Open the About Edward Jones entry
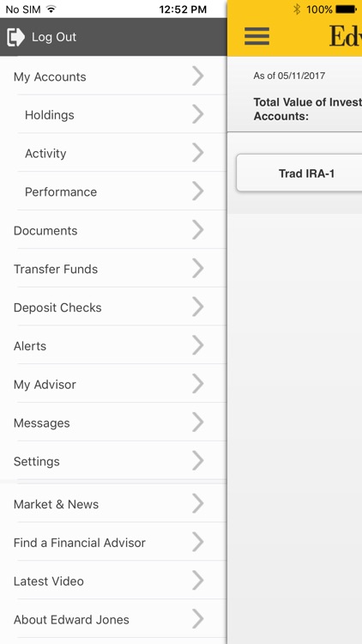The height and width of the screenshot is (644, 362). pos(113,619)
